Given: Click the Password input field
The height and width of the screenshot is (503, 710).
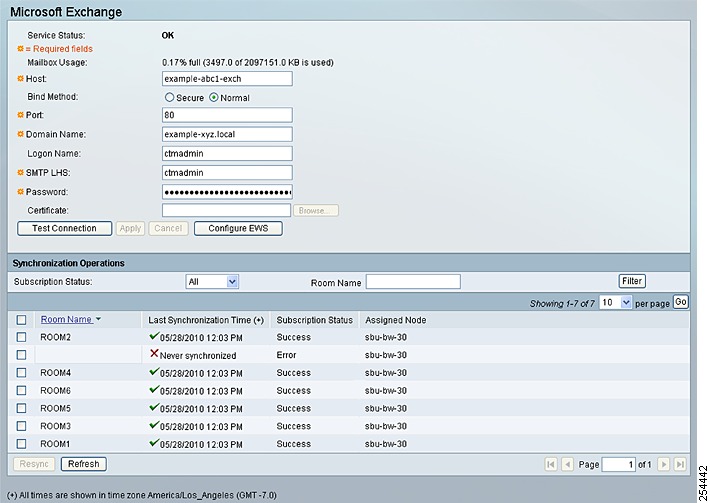Looking at the screenshot, I should [x=227, y=192].
